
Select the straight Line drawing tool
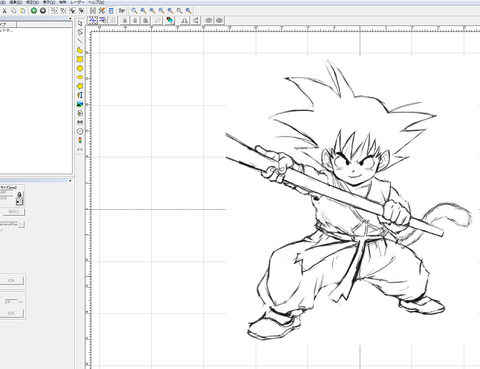[80, 41]
